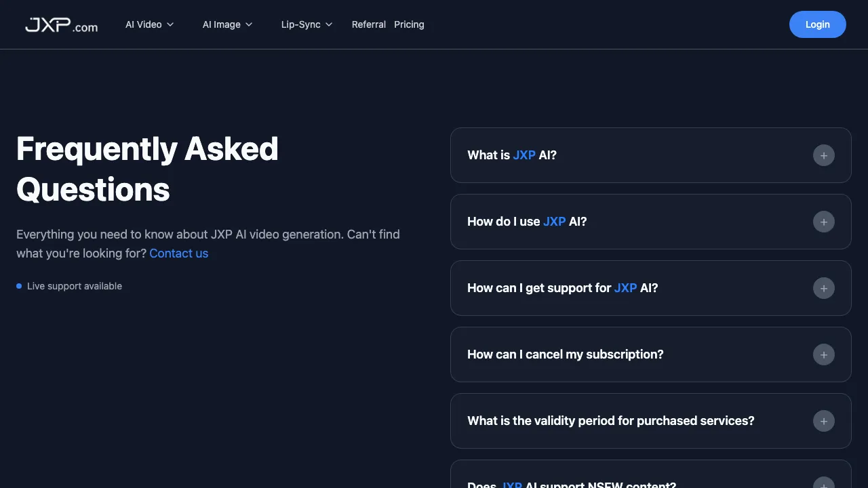Open the Pricing page
868x488 pixels.
click(x=409, y=24)
